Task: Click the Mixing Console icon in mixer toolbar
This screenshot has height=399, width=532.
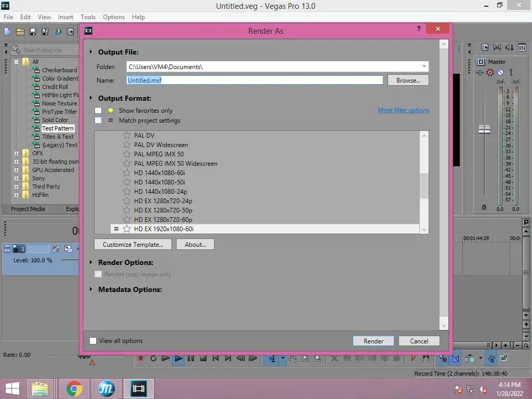Action: click(x=522, y=47)
